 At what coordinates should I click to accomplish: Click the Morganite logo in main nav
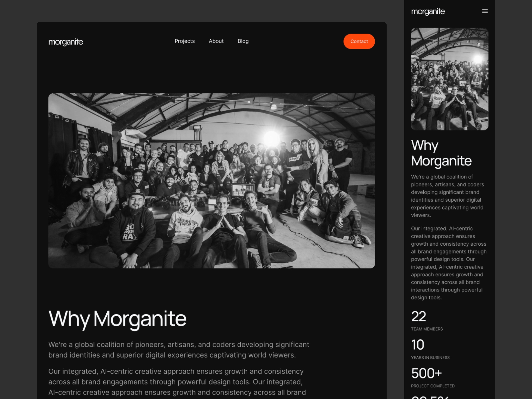[x=66, y=41]
